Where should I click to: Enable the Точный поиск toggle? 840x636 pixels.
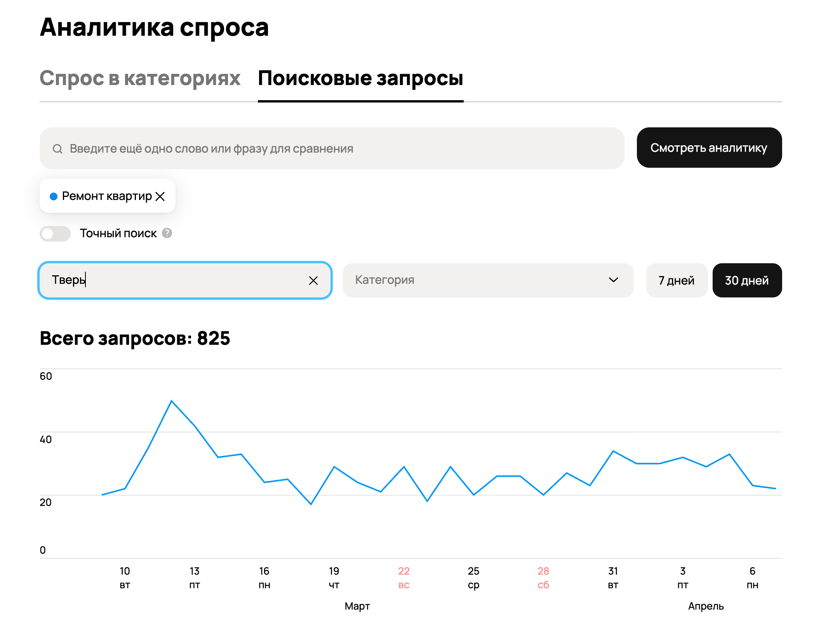click(x=55, y=233)
